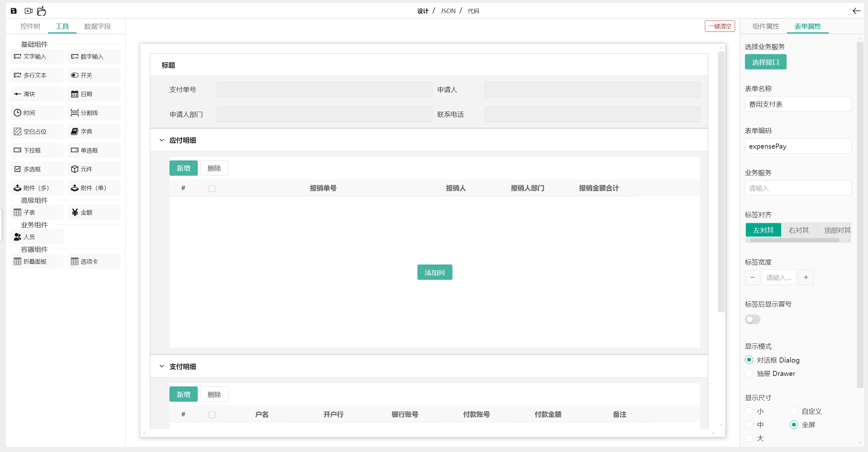This screenshot has width=868, height=452.
Task: Select the 时间 clock component
Action: coord(37,113)
